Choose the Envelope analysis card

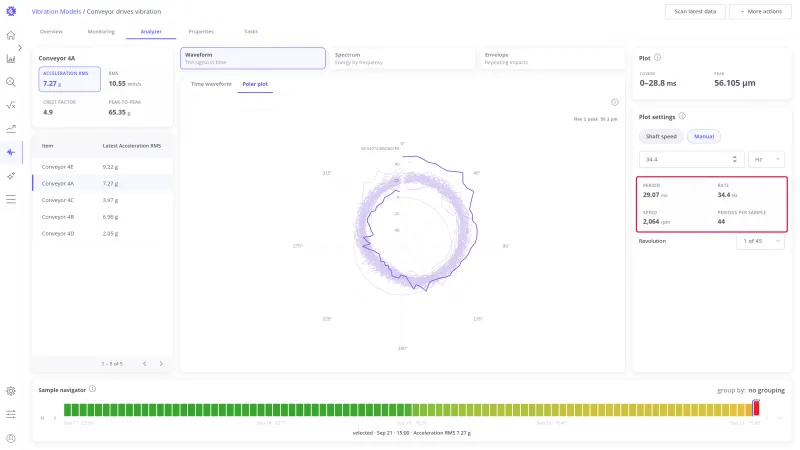point(552,58)
